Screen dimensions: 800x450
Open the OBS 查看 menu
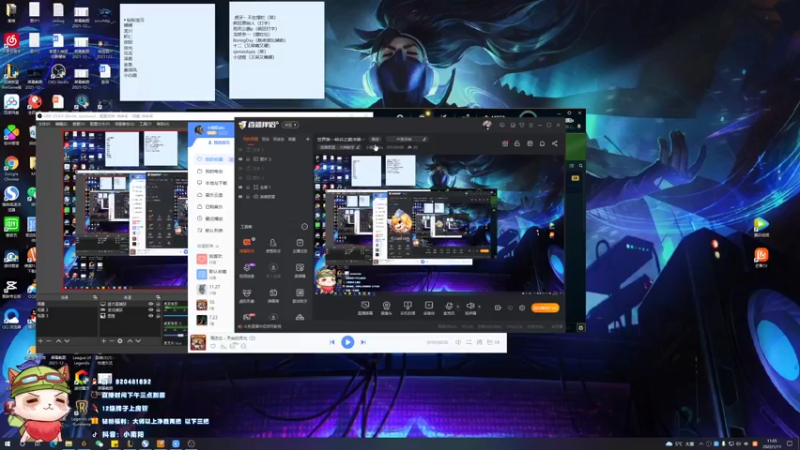tap(78, 124)
